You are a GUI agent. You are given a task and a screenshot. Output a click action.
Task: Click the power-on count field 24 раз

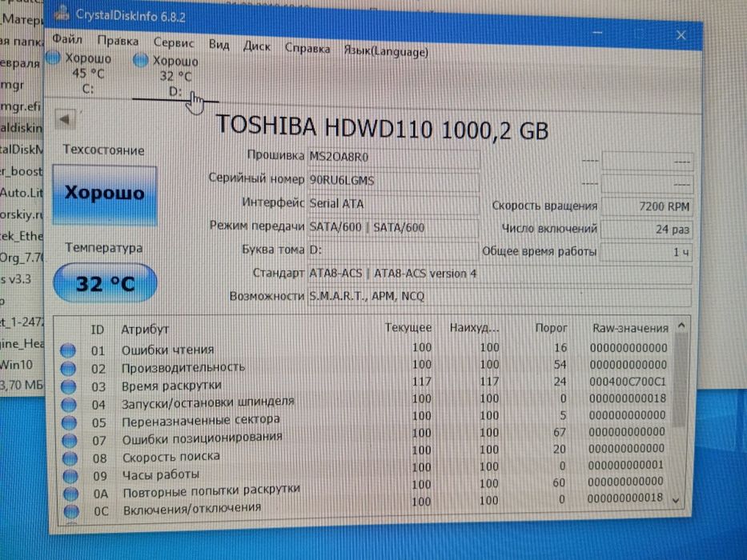click(x=646, y=230)
